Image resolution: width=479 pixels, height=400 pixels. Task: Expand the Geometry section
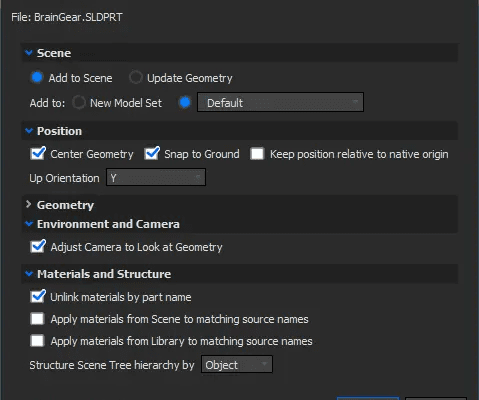coord(29,204)
